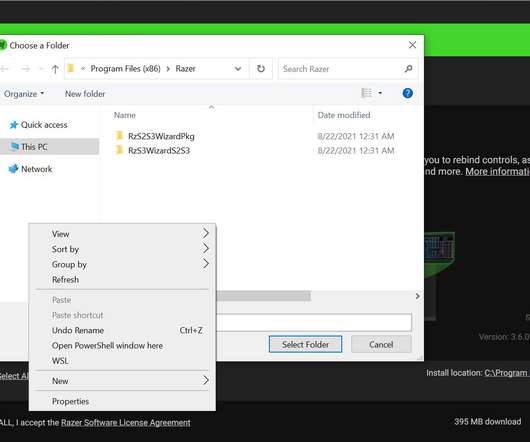Select Network in navigation pane

(37, 169)
